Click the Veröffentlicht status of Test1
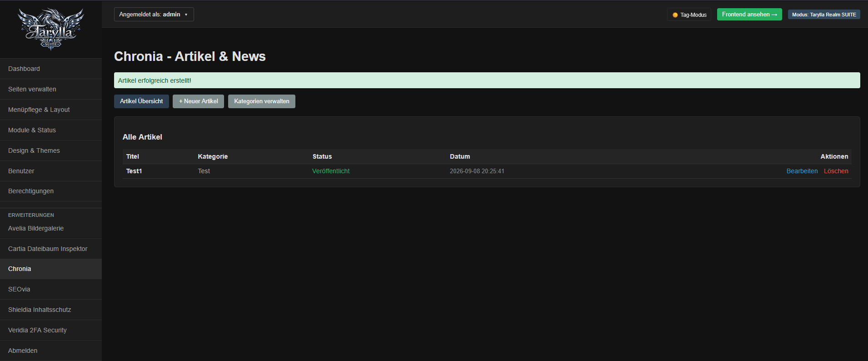868x361 pixels. 331,171
